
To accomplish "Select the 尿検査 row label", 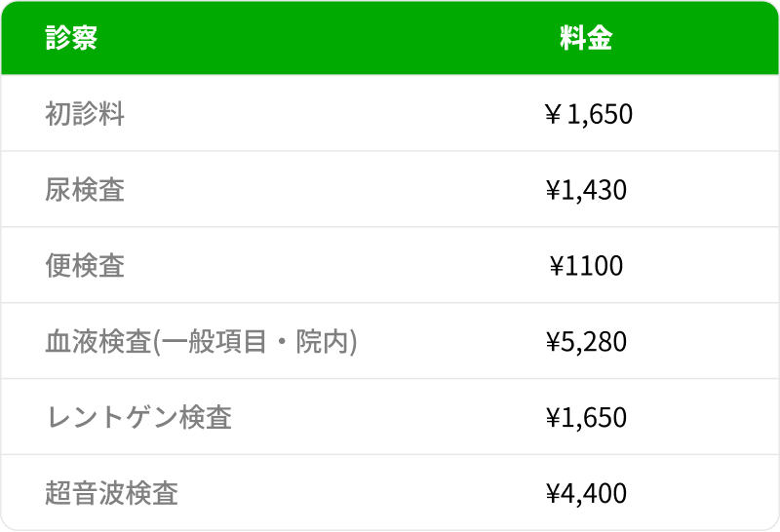I will click(x=85, y=190).
